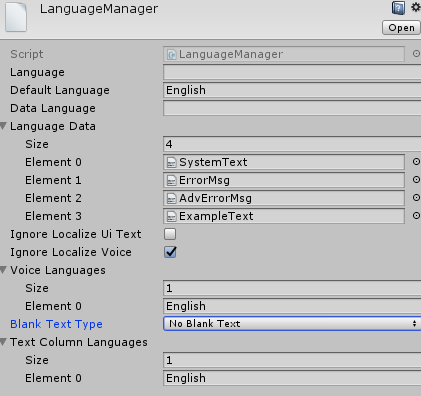The width and height of the screenshot is (421, 396).
Task: Click the object picker circle beside AdvErrorMsg
Action: pos(416,198)
